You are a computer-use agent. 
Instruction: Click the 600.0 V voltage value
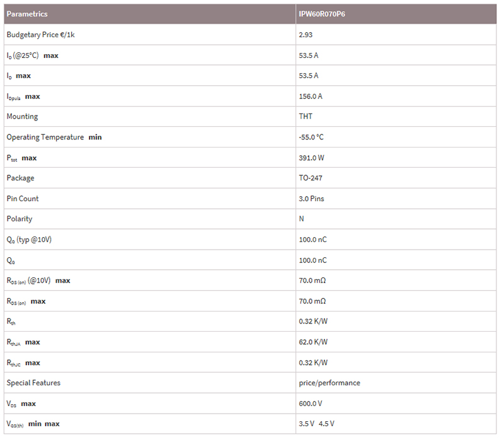(310, 404)
